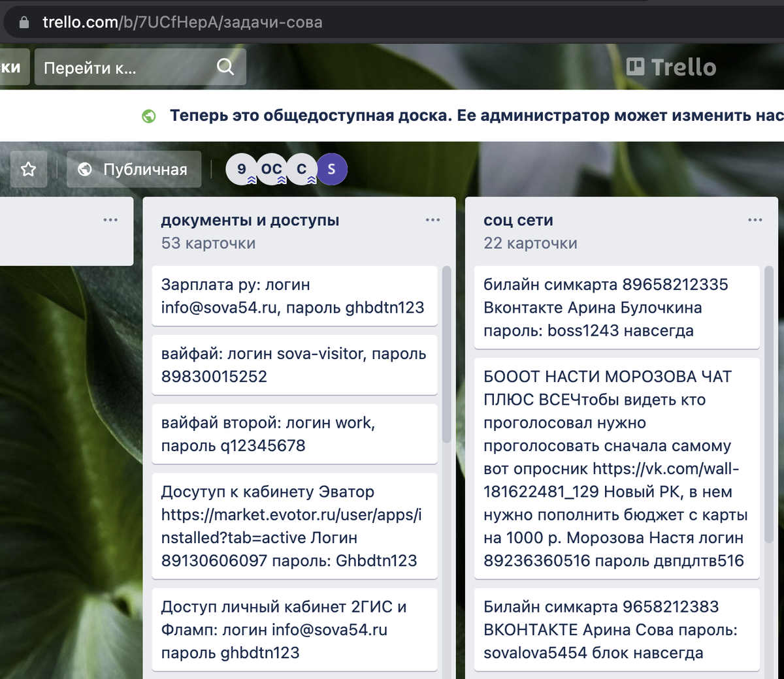This screenshot has width=784, height=679.
Task: Open card билайн симкарта 89658212335
Action: click(617, 308)
